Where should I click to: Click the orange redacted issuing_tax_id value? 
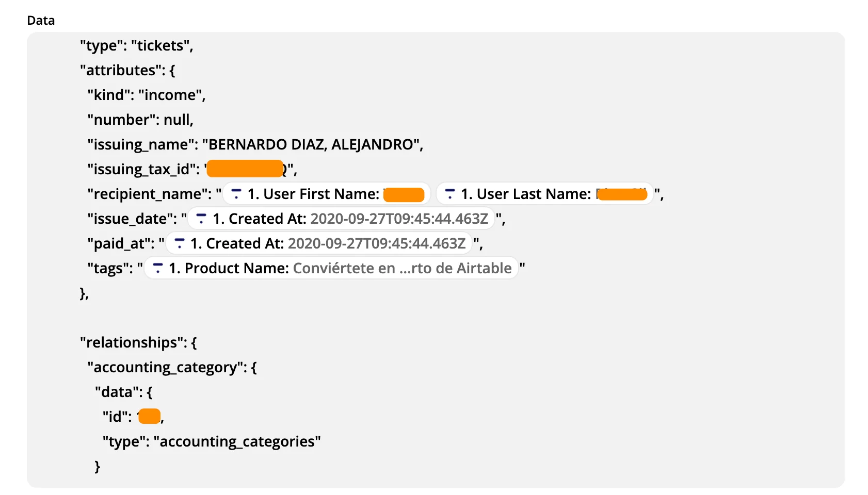click(245, 169)
